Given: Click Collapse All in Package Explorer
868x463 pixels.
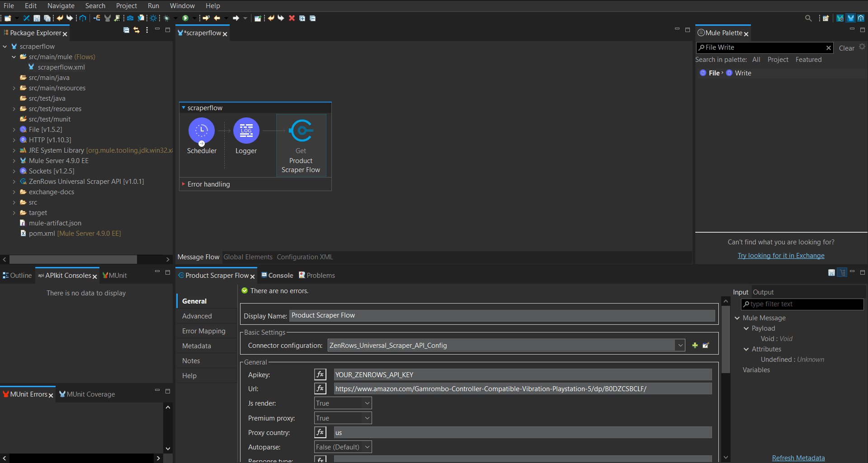Looking at the screenshot, I should click(126, 30).
